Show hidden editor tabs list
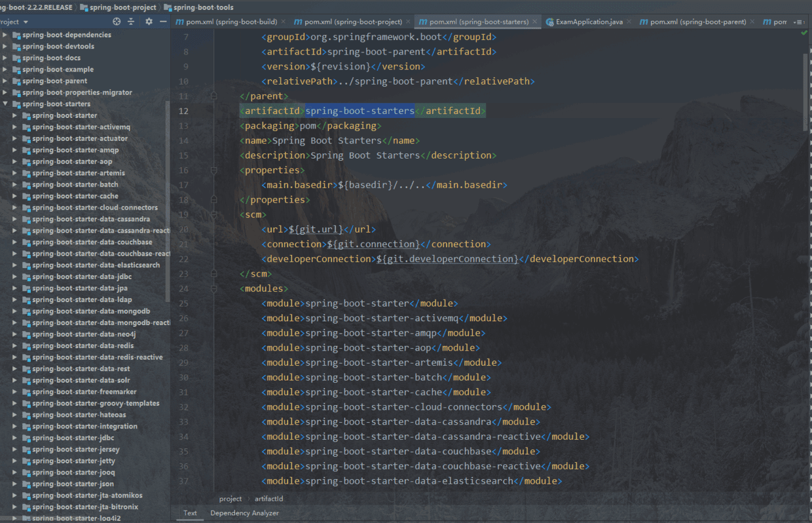 click(800, 22)
